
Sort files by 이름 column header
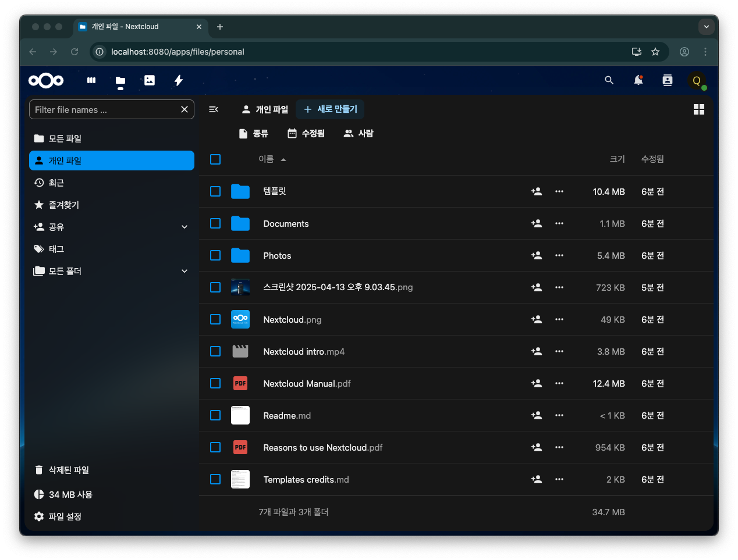pyautogui.click(x=272, y=159)
